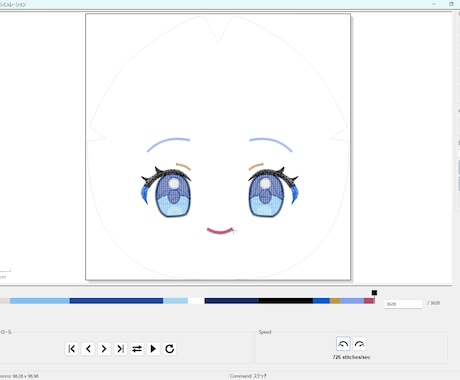Click the current stitch number field
The width and height of the screenshot is (460, 380).
pyautogui.click(x=403, y=304)
